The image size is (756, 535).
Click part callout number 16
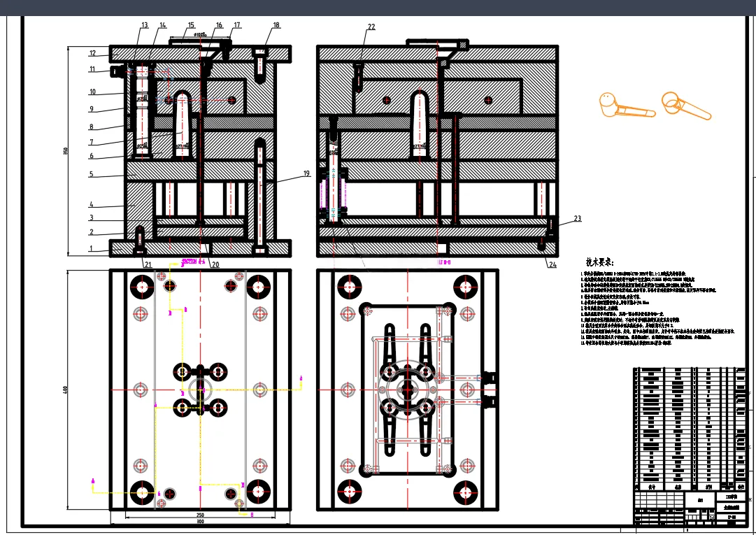click(220, 25)
